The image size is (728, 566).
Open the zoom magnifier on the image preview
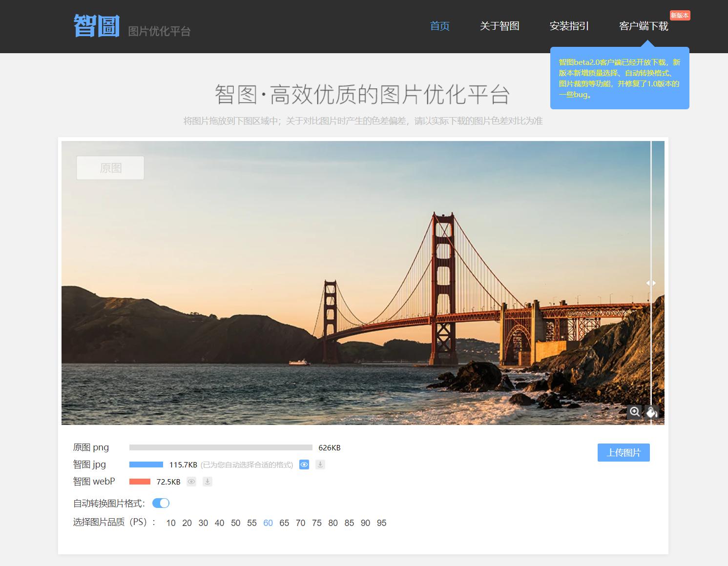click(634, 412)
